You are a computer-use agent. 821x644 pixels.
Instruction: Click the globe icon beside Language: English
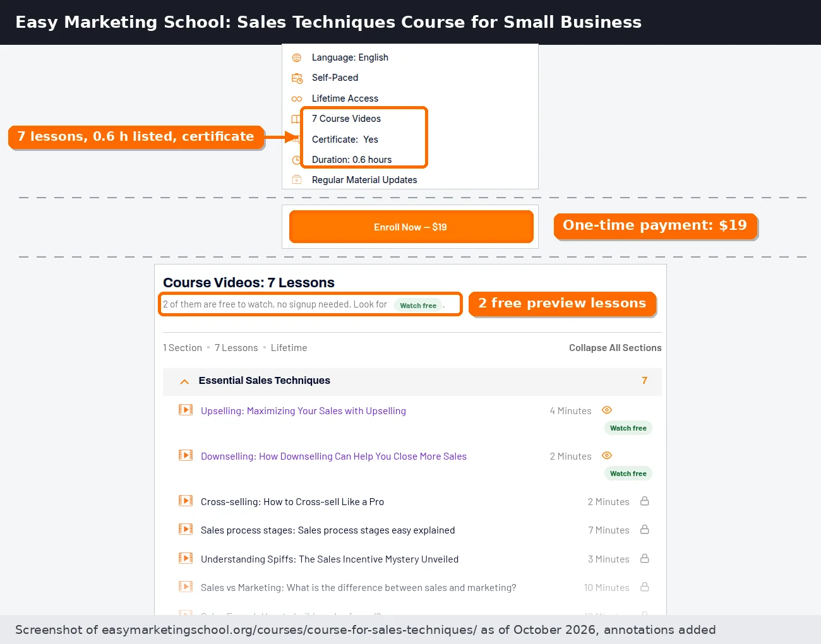tap(297, 57)
